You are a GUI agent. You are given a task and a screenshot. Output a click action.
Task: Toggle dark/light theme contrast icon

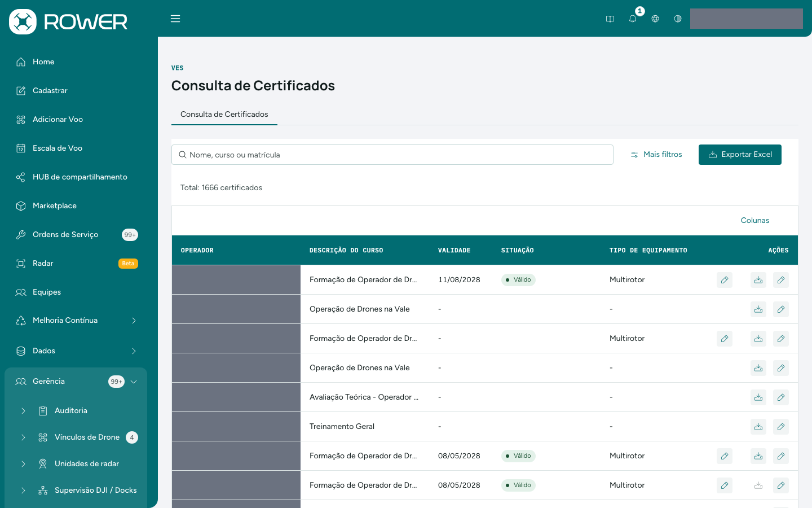coord(678,19)
